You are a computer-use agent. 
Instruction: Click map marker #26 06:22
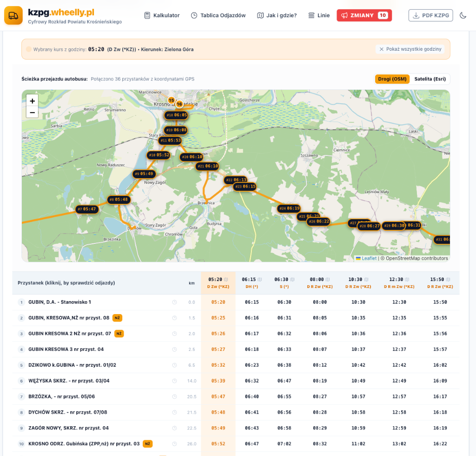point(319,222)
